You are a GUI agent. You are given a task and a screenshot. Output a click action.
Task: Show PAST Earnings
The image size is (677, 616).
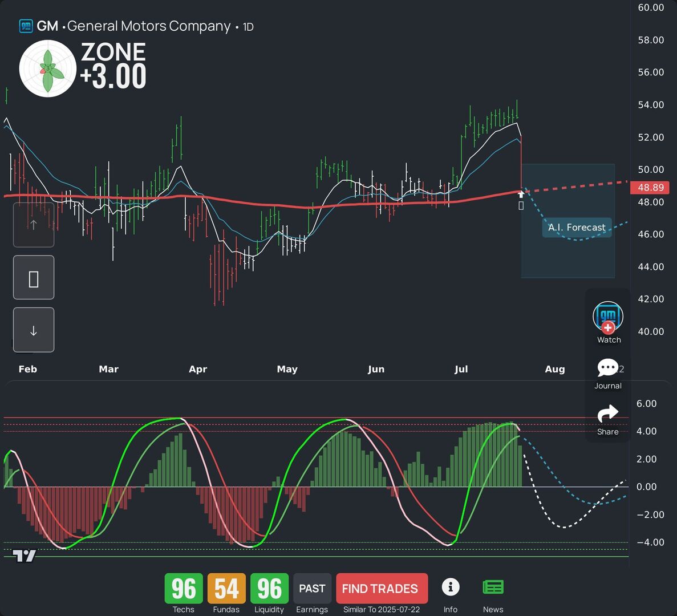(x=312, y=589)
